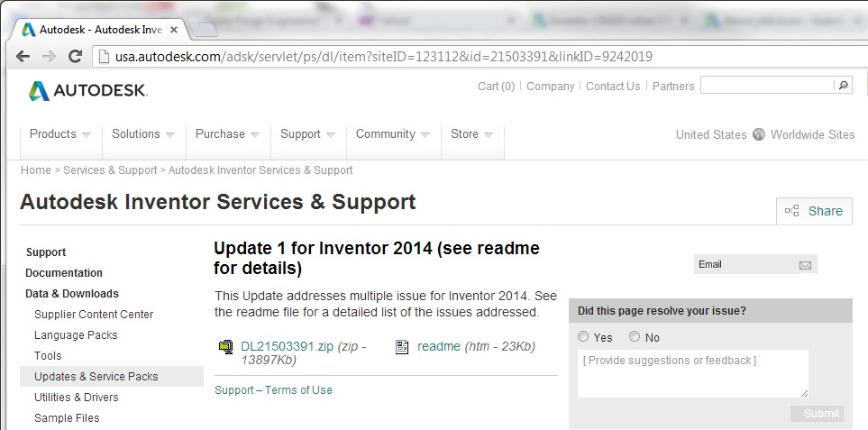Screen dimensions: 868x430
Task: Select the No radio button
Action: click(635, 336)
